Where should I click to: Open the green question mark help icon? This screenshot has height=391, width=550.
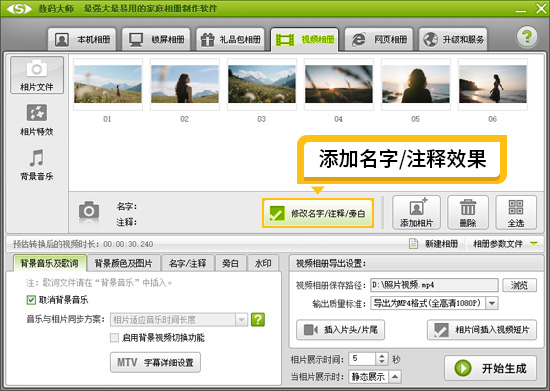coord(527,37)
